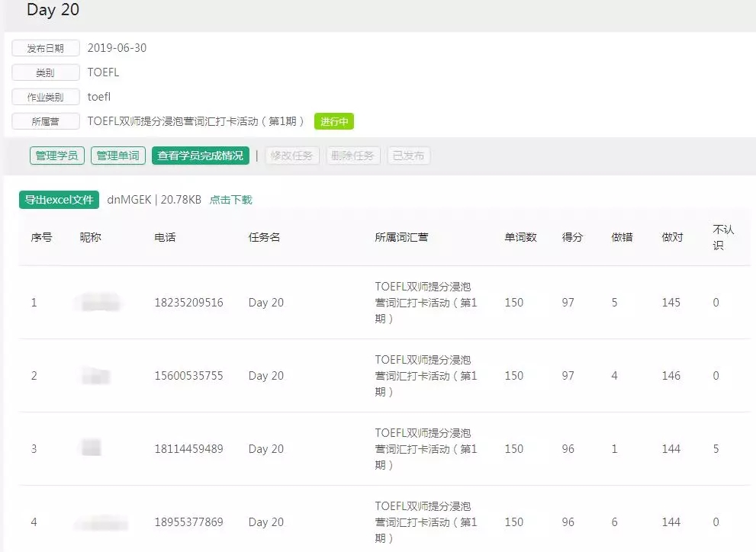The height and width of the screenshot is (552, 756).
Task: Click score 97 in row 2
Action: point(568,376)
